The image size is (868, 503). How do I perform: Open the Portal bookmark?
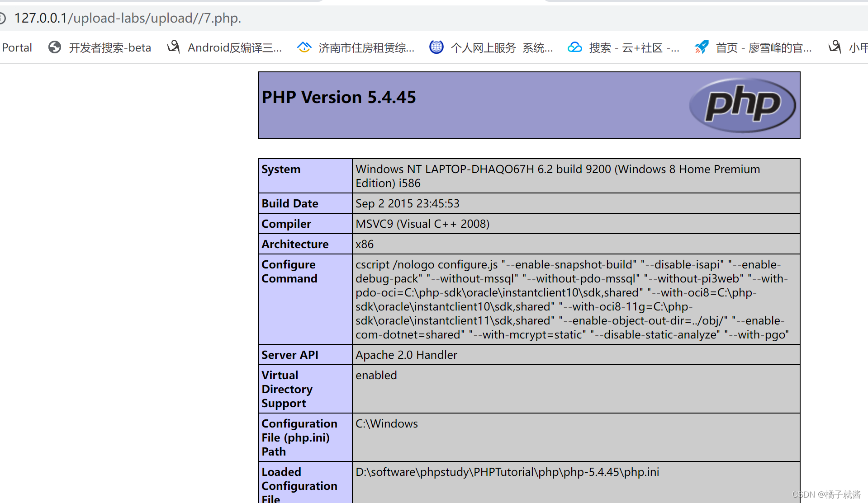17,47
